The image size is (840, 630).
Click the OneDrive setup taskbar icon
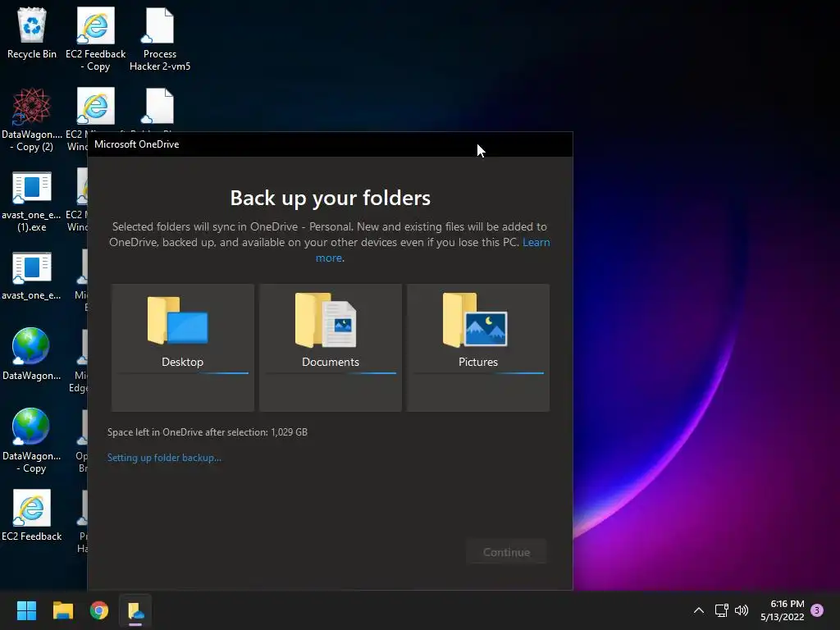coord(135,610)
